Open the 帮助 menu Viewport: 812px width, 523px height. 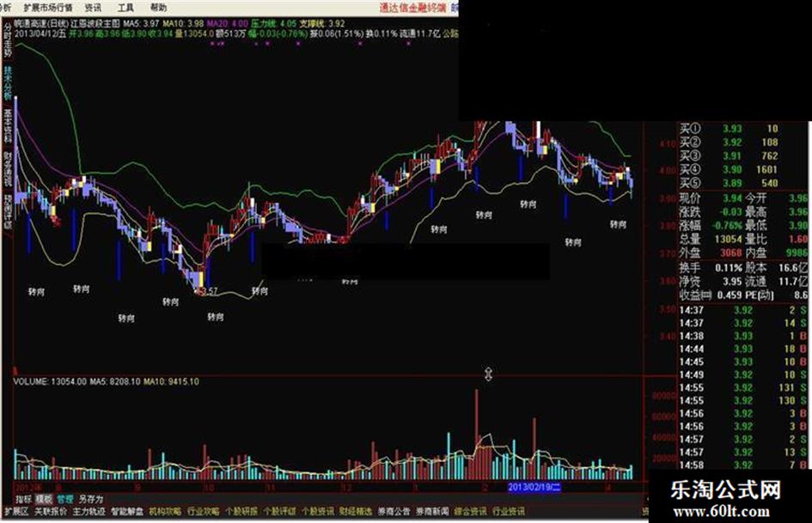[x=158, y=7]
